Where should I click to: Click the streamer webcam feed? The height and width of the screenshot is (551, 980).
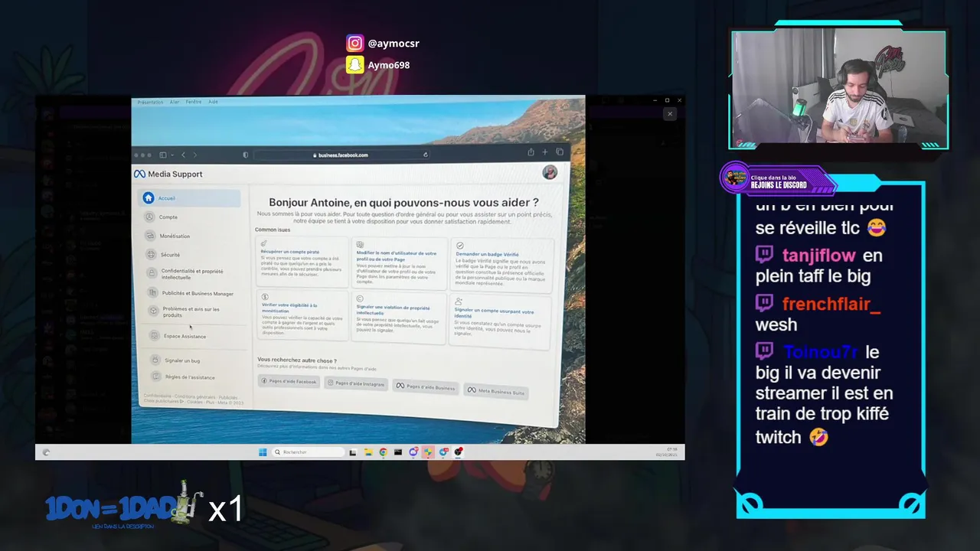point(839,88)
